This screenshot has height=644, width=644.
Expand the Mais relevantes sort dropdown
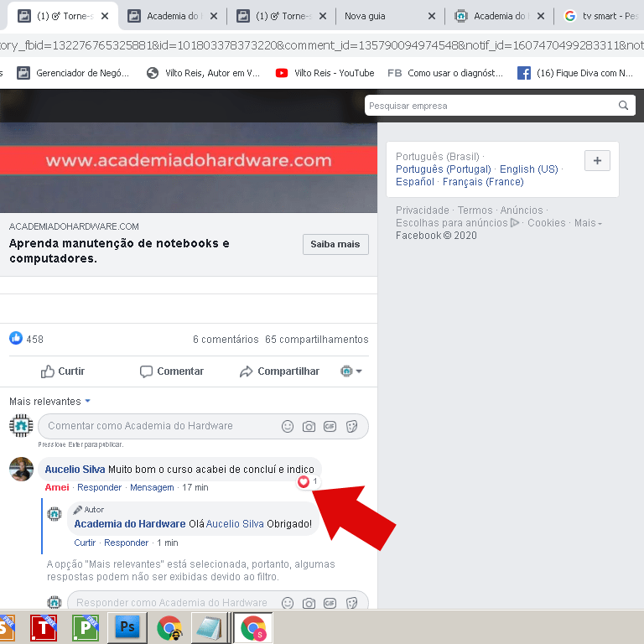point(49,402)
